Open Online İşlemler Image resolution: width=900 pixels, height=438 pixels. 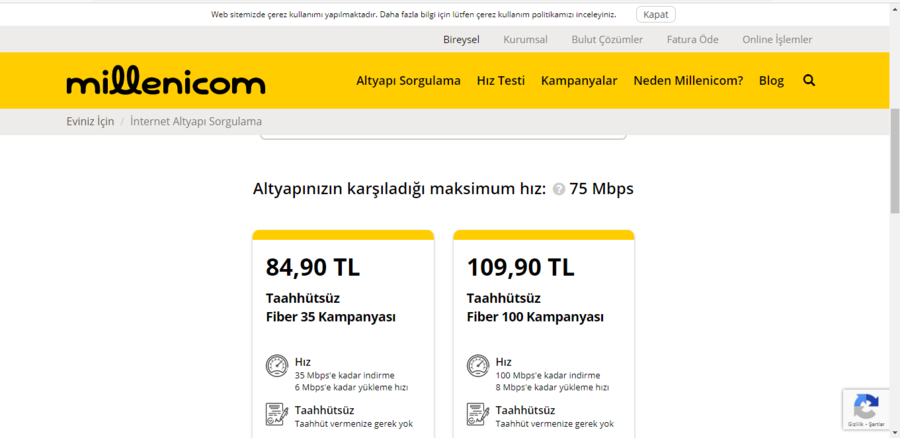(777, 40)
